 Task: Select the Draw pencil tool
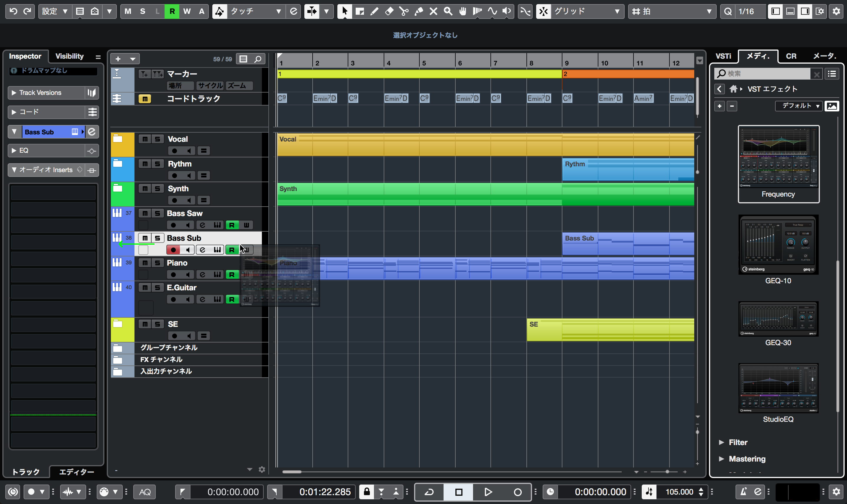pos(374,11)
